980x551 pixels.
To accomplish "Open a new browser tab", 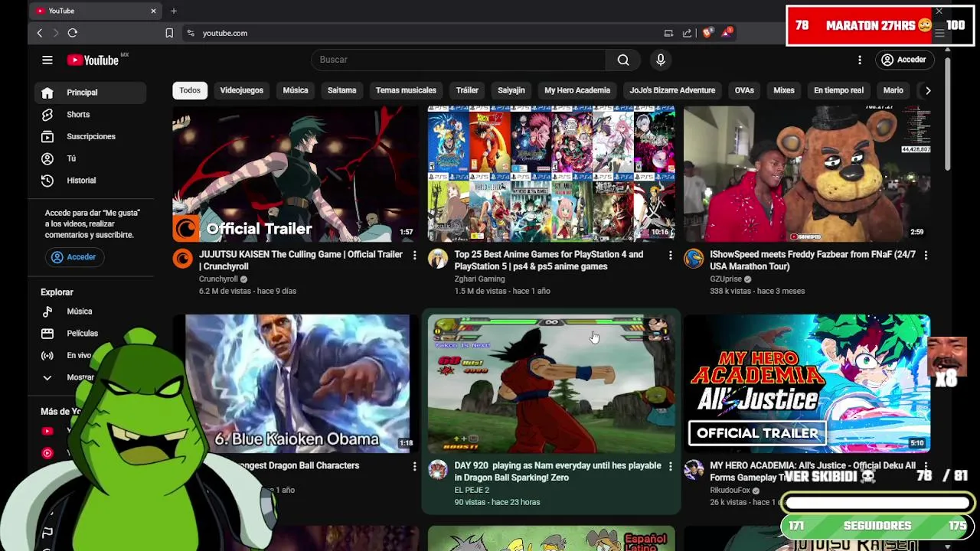I will coord(174,11).
